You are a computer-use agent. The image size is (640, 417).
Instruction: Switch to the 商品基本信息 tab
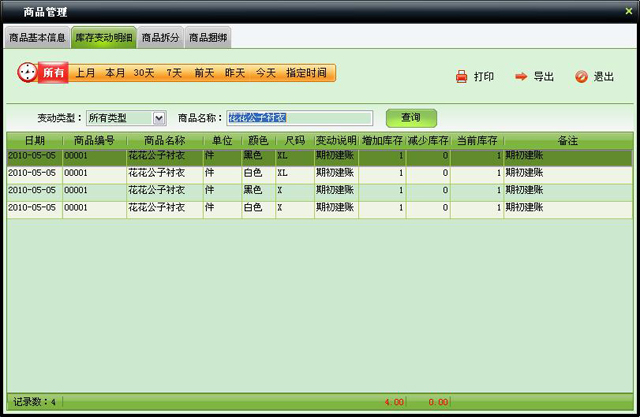point(38,38)
